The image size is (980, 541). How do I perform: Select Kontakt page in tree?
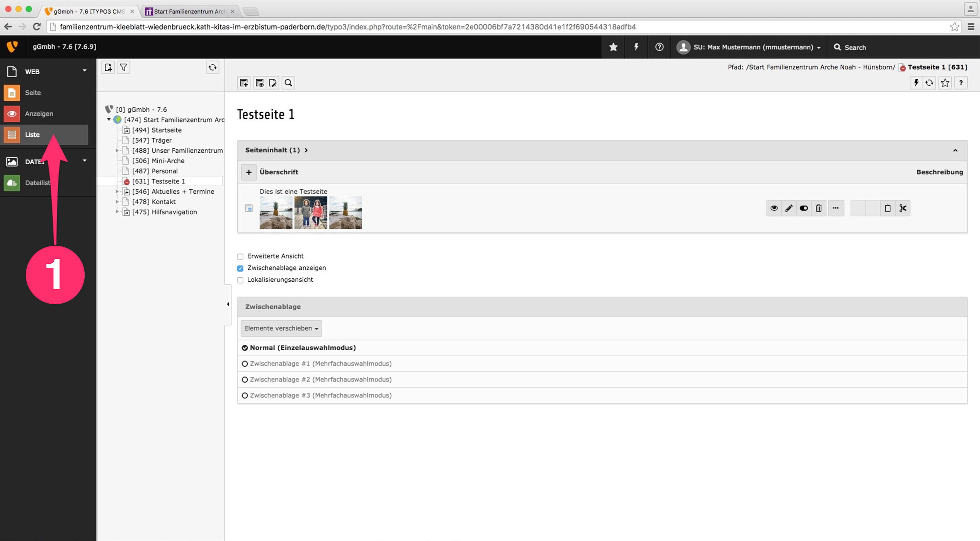tap(163, 202)
